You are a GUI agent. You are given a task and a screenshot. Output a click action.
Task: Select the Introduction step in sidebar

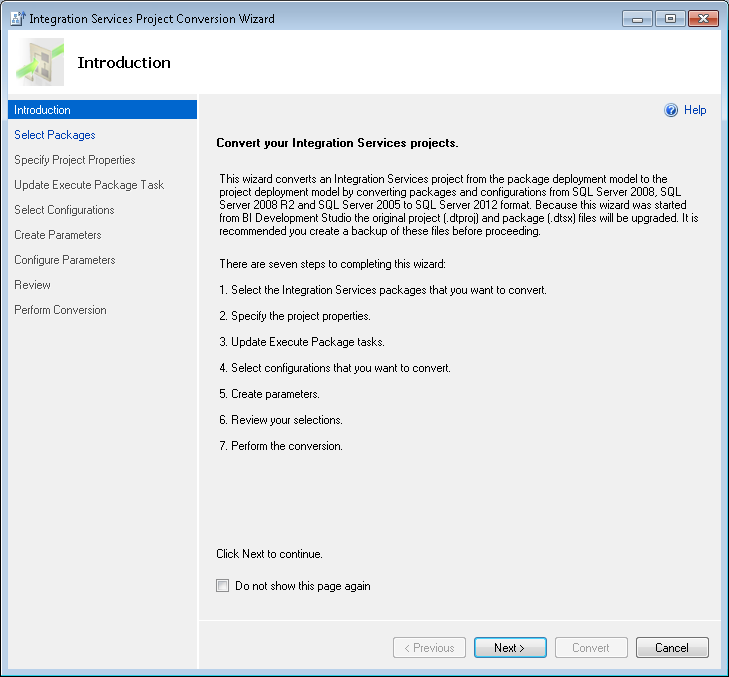coord(42,110)
